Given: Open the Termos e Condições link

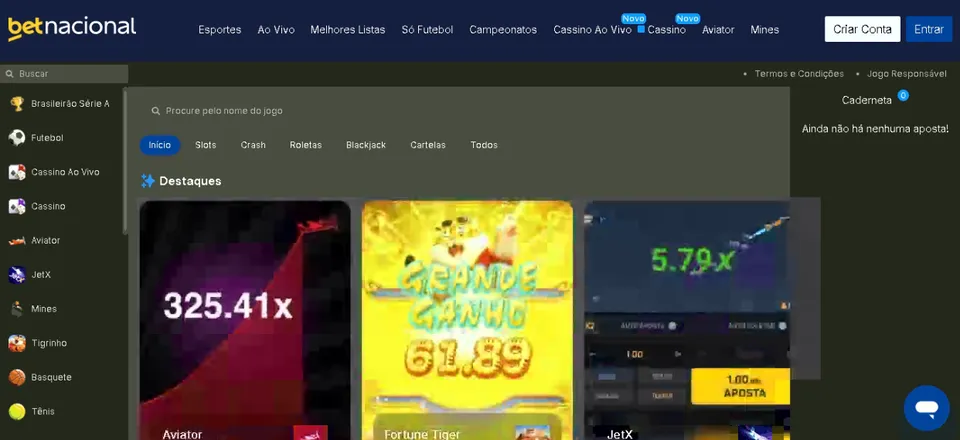Looking at the screenshot, I should tap(799, 73).
